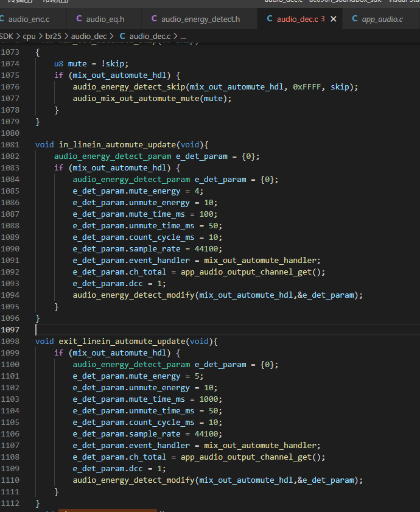This screenshot has height=512, width=420.
Task: Click e_det_param.dcc = 1 on line 1109
Action: pyautogui.click(x=119, y=469)
